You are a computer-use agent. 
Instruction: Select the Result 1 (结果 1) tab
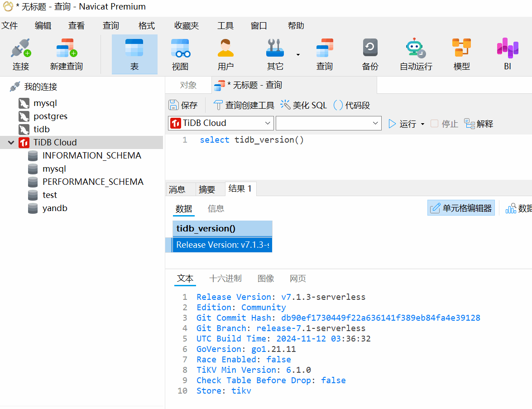click(x=240, y=189)
